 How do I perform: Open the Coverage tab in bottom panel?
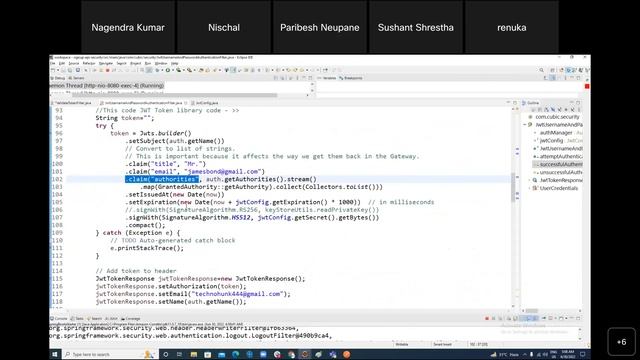point(131,318)
